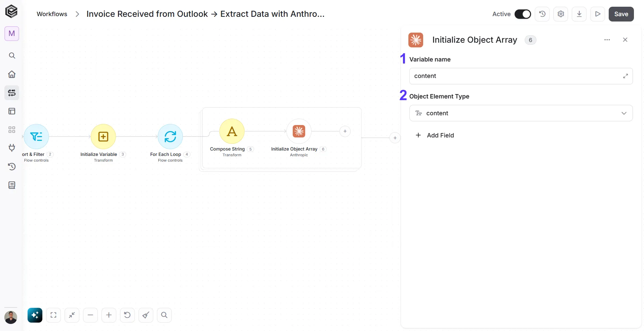Click fit-to-screen icon in canvas toolbar
Viewport: 644px width, 331px height.
click(53, 315)
